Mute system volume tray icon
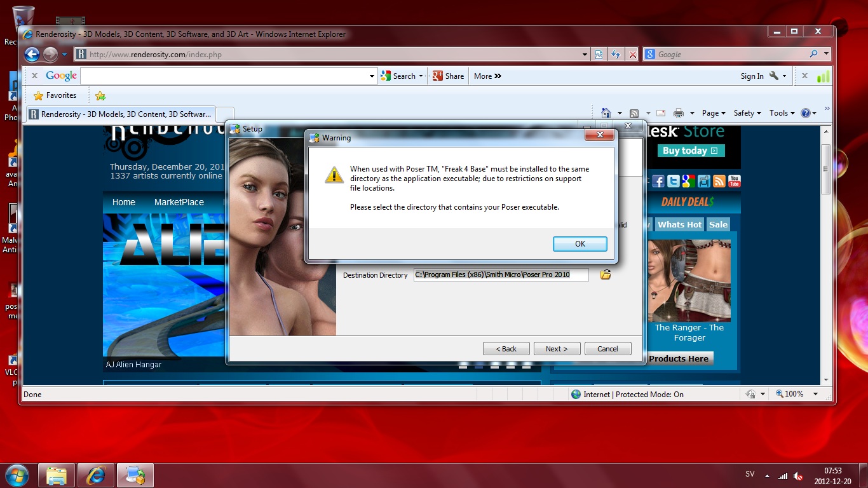 click(x=798, y=476)
